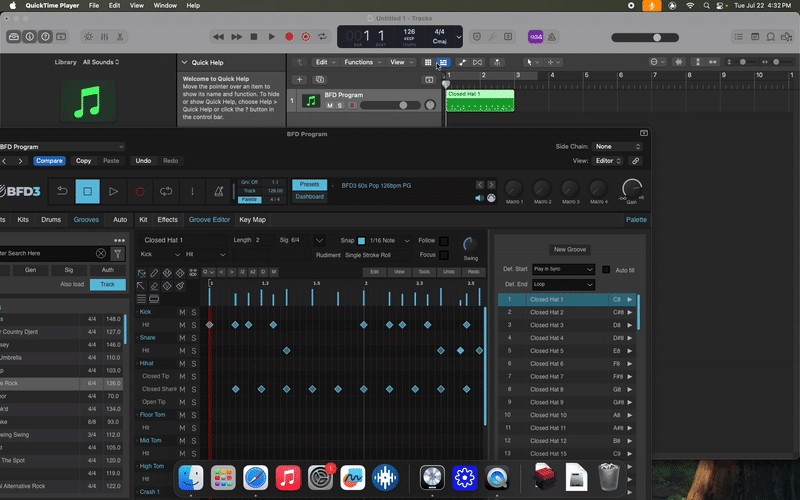Open the View Editor dropdown
Screen dimensions: 800x500
pyautogui.click(x=608, y=161)
